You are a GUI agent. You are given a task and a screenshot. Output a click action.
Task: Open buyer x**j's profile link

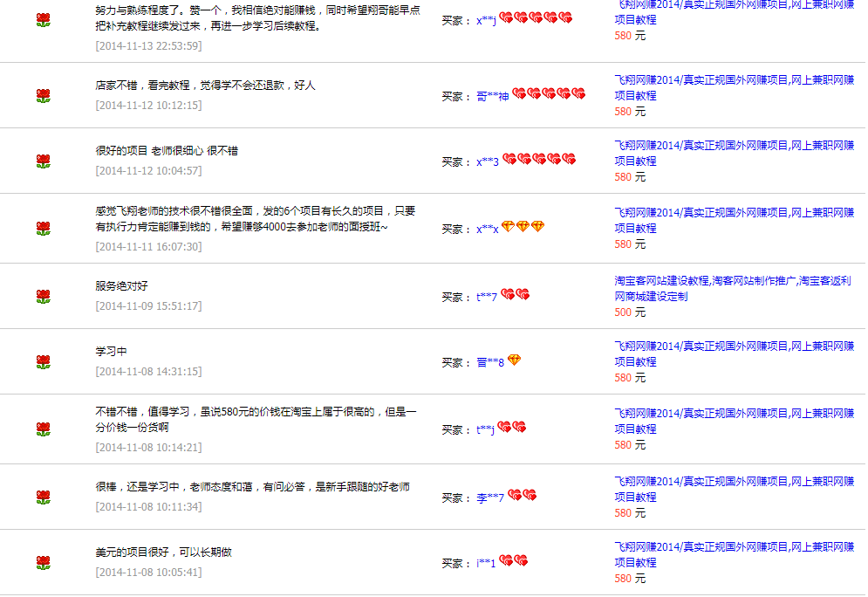(486, 20)
